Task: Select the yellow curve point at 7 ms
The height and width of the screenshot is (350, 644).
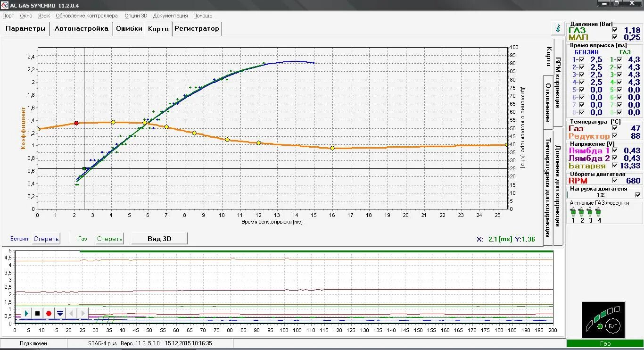Action: (x=166, y=127)
